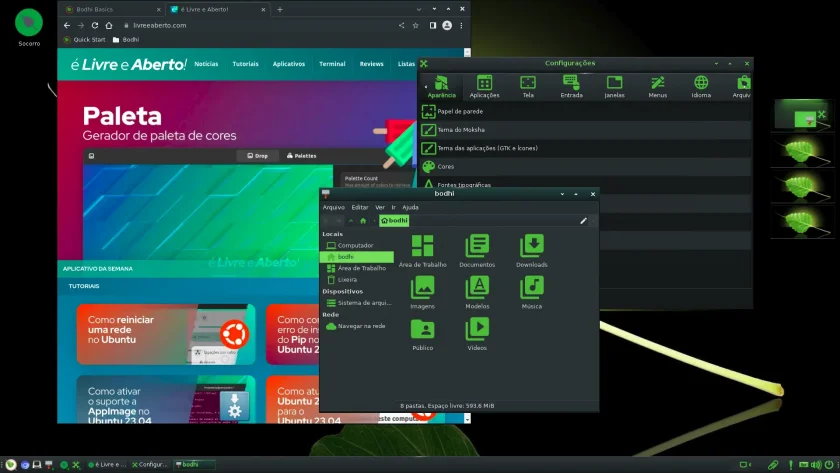Switch to the Bodhi Basics browser tab
The height and width of the screenshot is (473, 840).
112,9
